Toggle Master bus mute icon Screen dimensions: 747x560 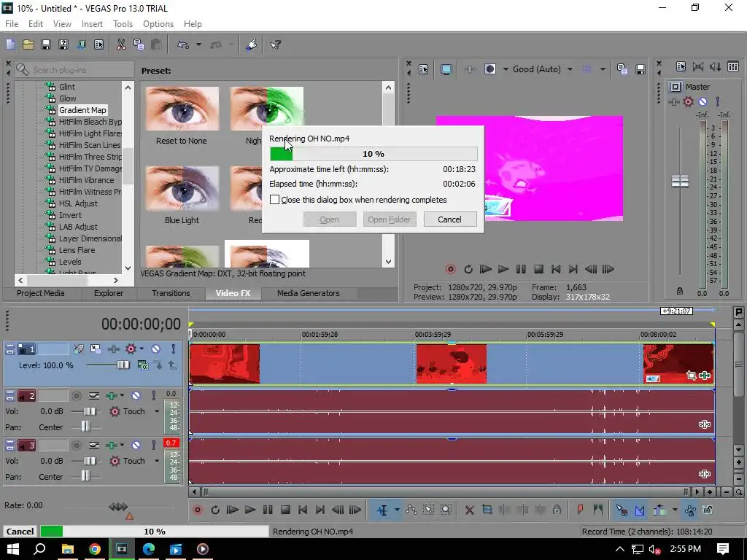coord(703,101)
